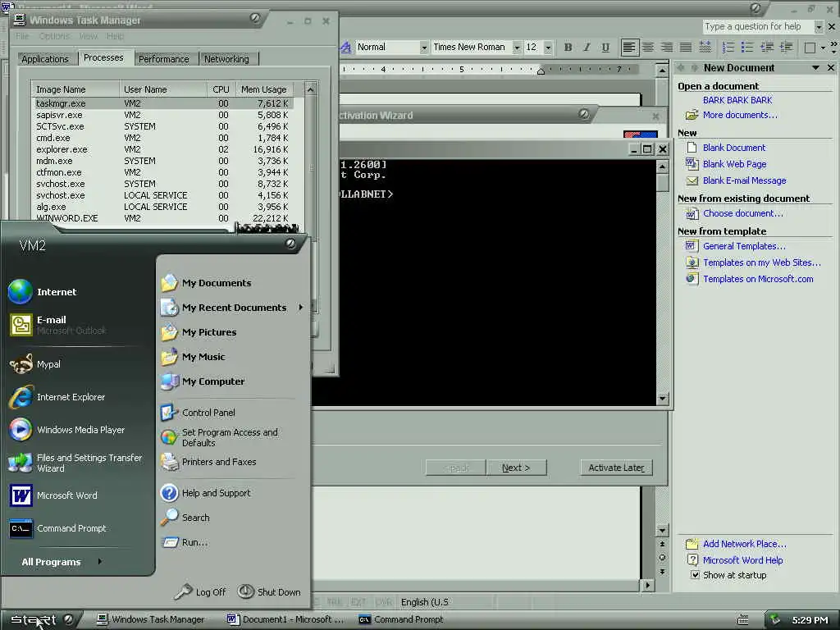Viewport: 840px width, 630px height.
Task: Click the Outside Border icon in Word
Action: click(810, 48)
